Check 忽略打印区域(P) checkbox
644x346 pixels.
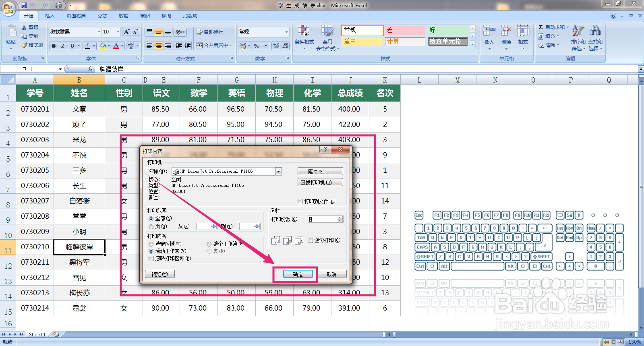pyautogui.click(x=151, y=258)
